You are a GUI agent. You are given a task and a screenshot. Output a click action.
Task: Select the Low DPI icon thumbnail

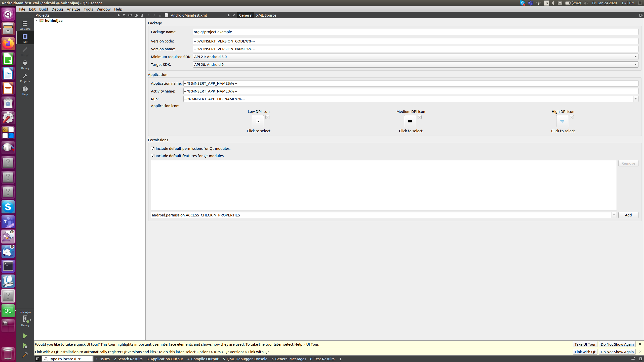tap(258, 121)
